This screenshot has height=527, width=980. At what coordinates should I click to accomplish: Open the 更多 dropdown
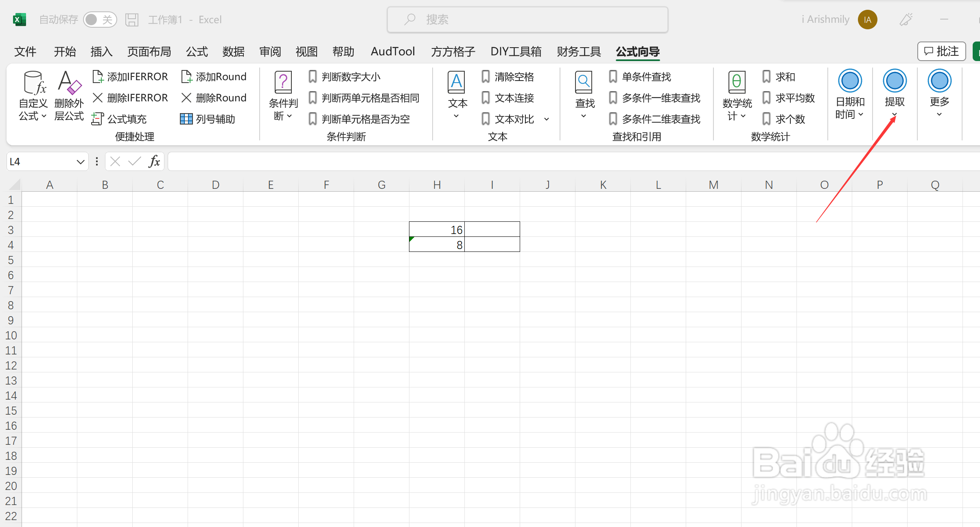coord(939,94)
